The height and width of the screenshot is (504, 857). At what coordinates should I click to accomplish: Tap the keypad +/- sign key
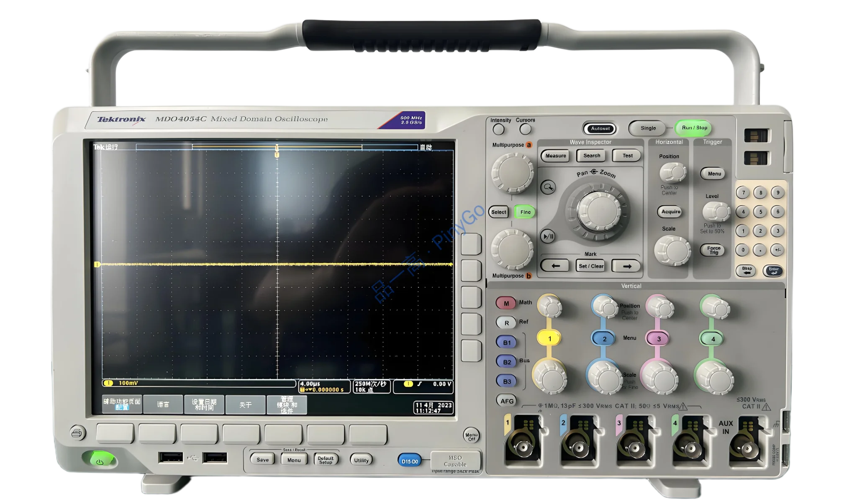click(x=777, y=250)
